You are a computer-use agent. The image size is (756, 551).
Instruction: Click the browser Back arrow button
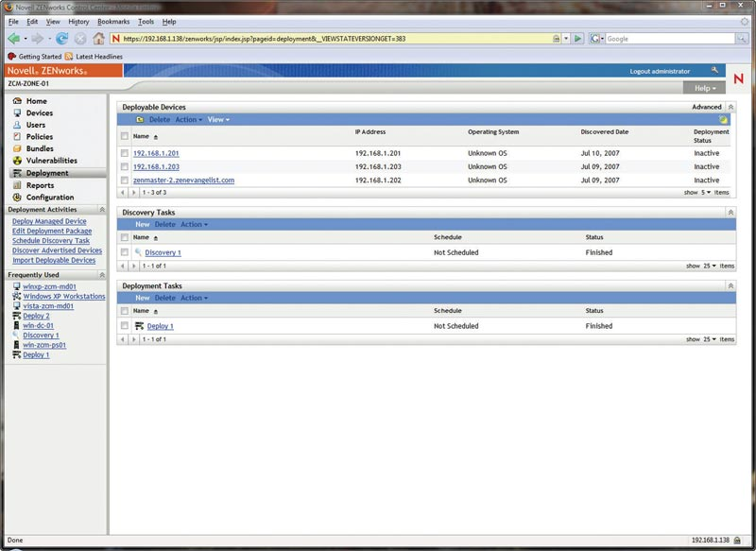click(x=14, y=39)
